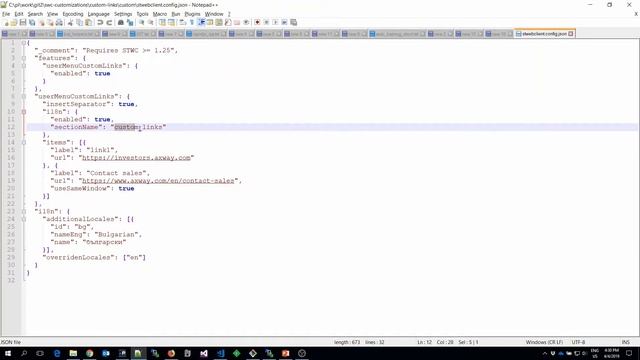The width and height of the screenshot is (640, 360).
Task: Open the Plugins menu
Action: (x=192, y=14)
